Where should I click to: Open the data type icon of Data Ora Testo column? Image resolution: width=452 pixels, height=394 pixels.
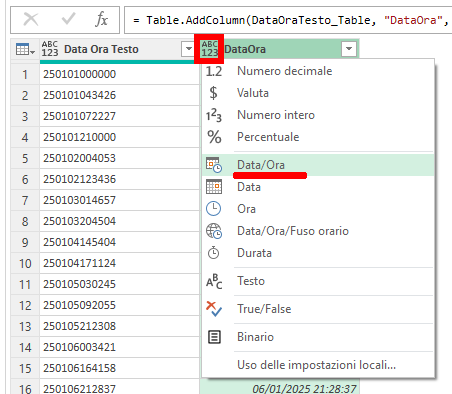pos(50,49)
